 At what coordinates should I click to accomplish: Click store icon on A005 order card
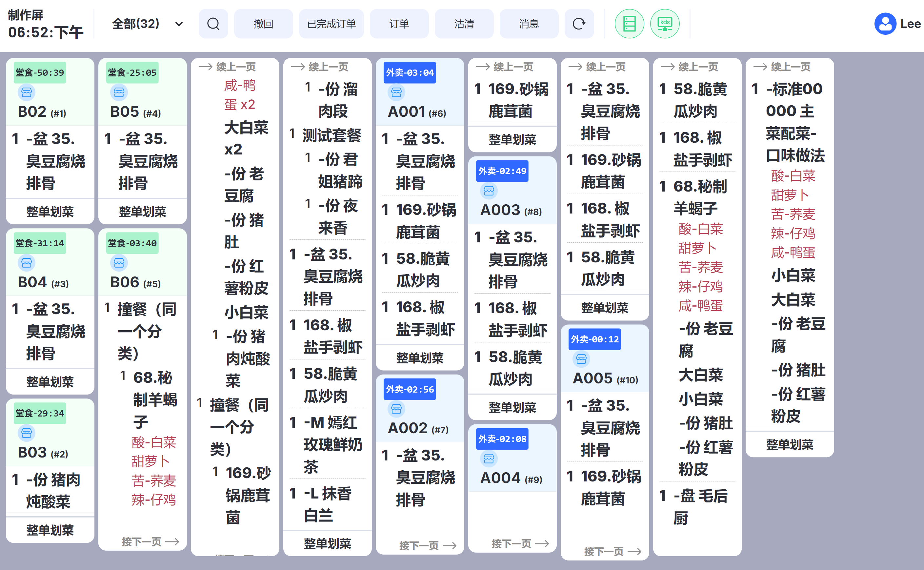pyautogui.click(x=581, y=359)
